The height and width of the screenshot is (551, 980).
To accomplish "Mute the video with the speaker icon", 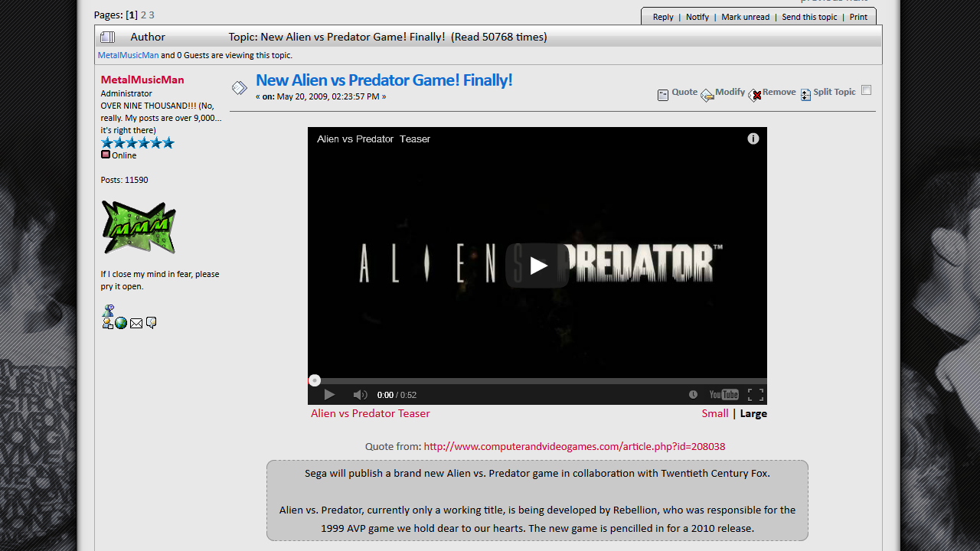I will (x=360, y=395).
